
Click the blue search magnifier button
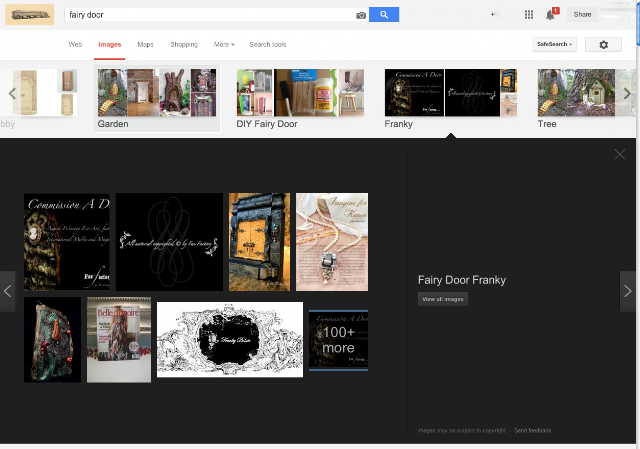click(x=384, y=15)
